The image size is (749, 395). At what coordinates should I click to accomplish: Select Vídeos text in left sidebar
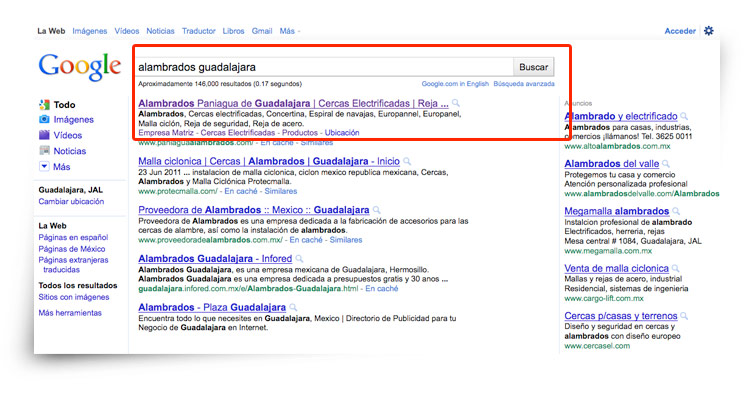click(x=67, y=135)
